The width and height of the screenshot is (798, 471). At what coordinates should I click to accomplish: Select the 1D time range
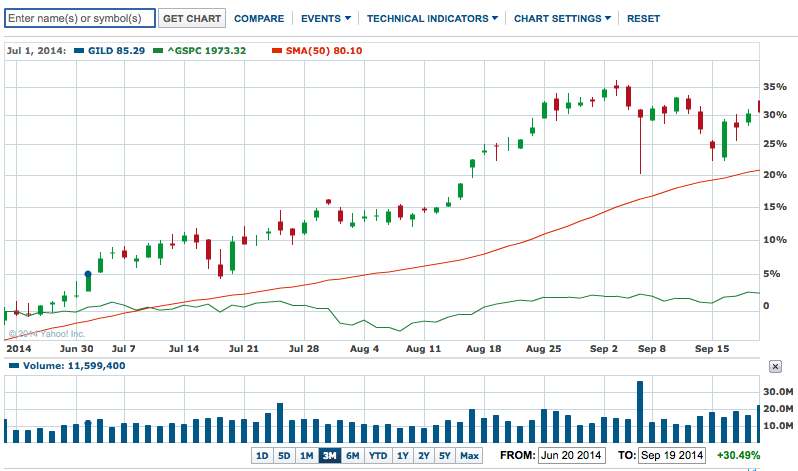262,456
